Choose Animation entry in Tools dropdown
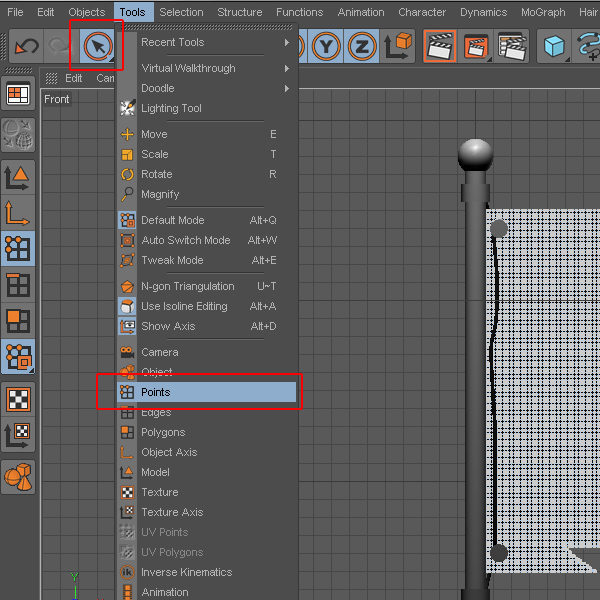The height and width of the screenshot is (600, 600). click(207, 592)
